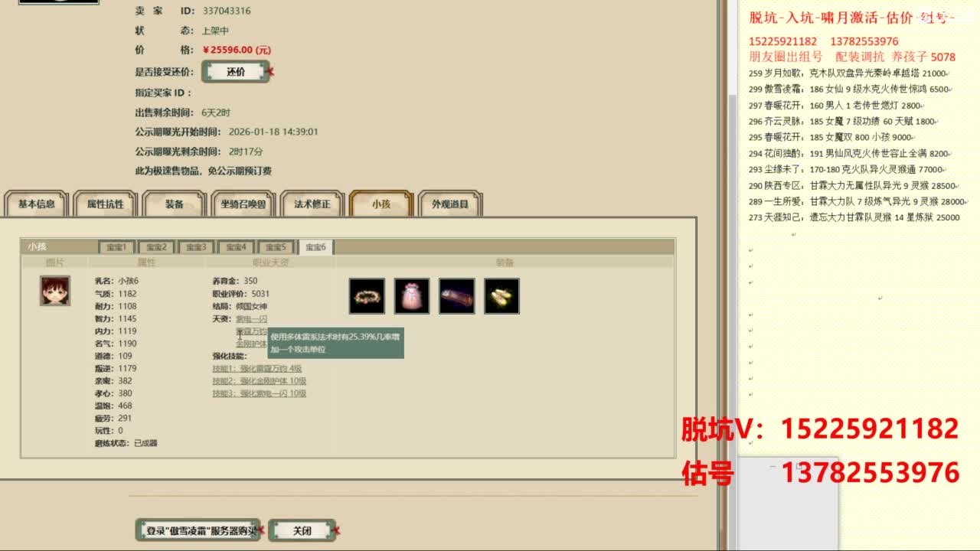980x551 pixels.
Task: Click the 273 天涯知己 listing line in document
Action: 854,217
